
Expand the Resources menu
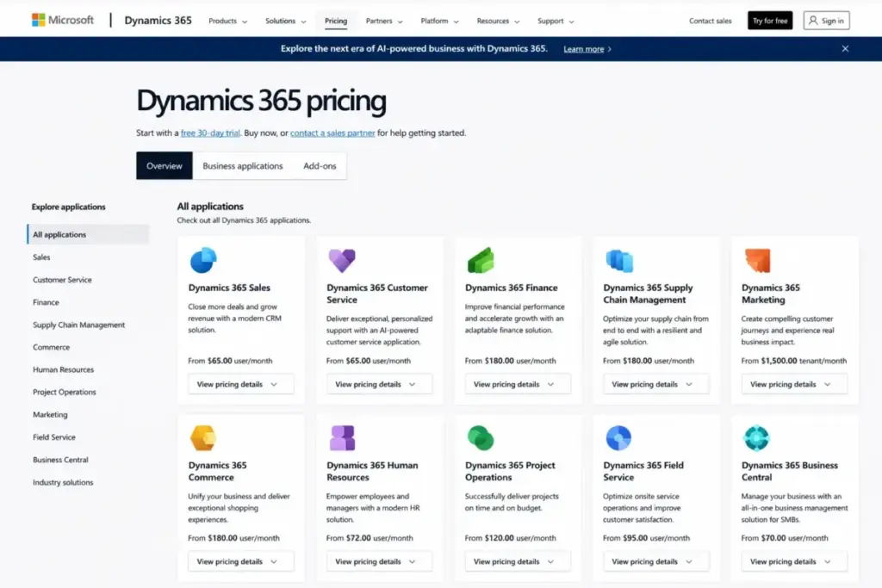499,22
